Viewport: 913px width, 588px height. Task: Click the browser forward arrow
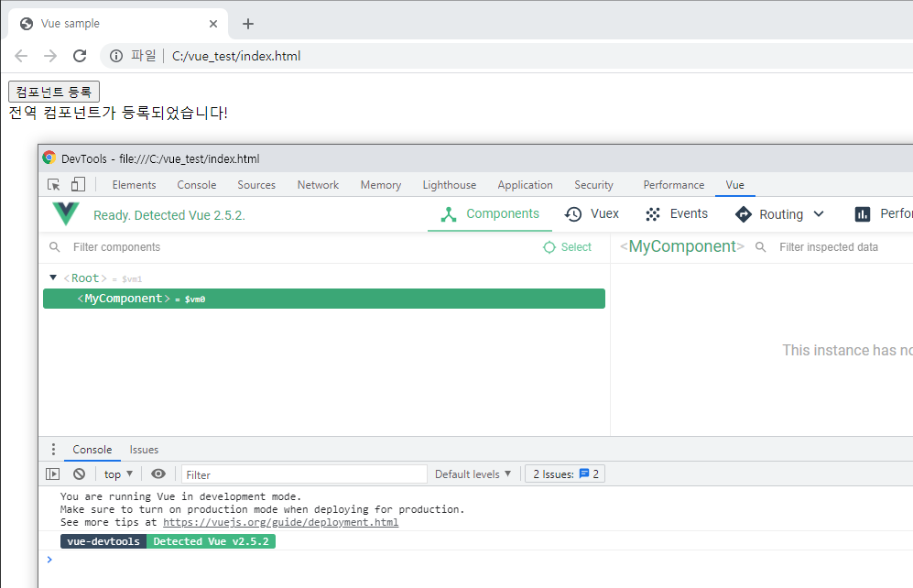point(50,56)
